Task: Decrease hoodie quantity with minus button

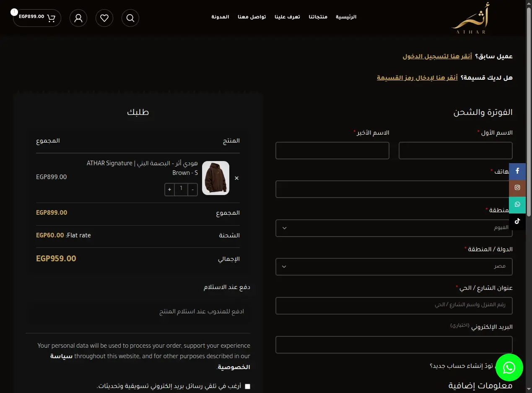Action: click(192, 190)
